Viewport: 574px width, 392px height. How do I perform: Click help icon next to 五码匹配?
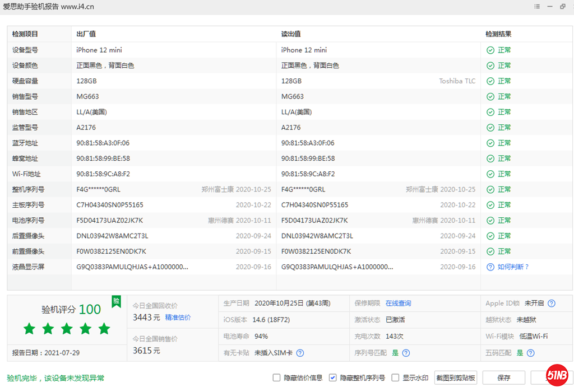[530, 353]
